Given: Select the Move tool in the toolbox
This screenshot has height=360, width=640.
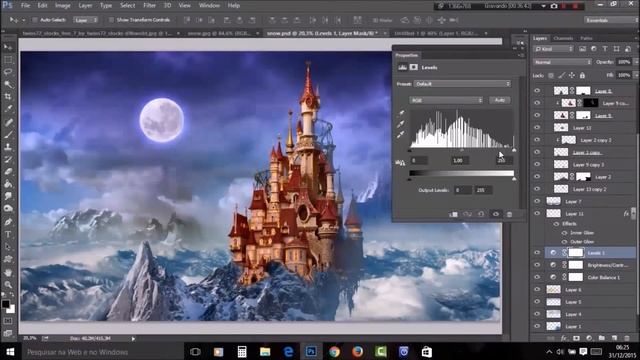Looking at the screenshot, I should coord(8,47).
